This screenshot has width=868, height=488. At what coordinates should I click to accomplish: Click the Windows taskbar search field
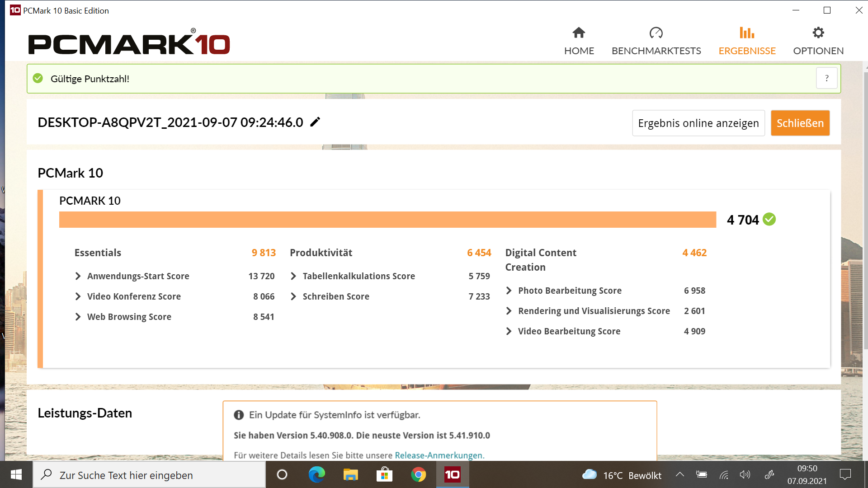[x=149, y=475]
